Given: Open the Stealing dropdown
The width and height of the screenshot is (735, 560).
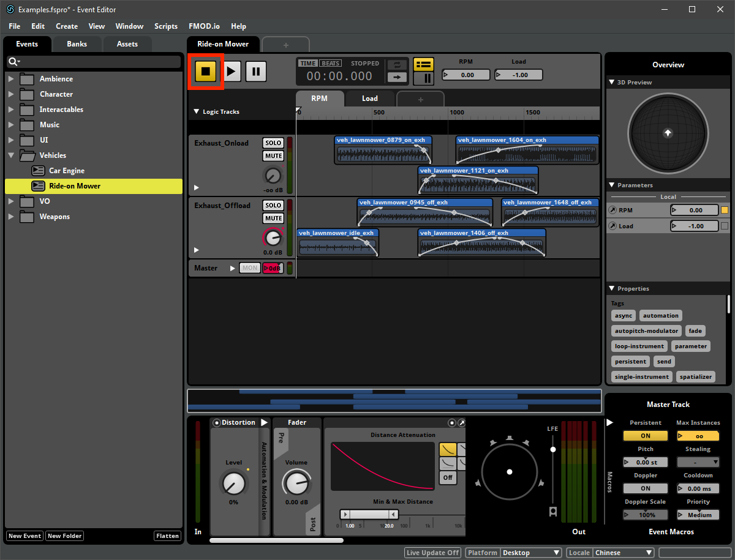Looking at the screenshot, I should coord(698,461).
